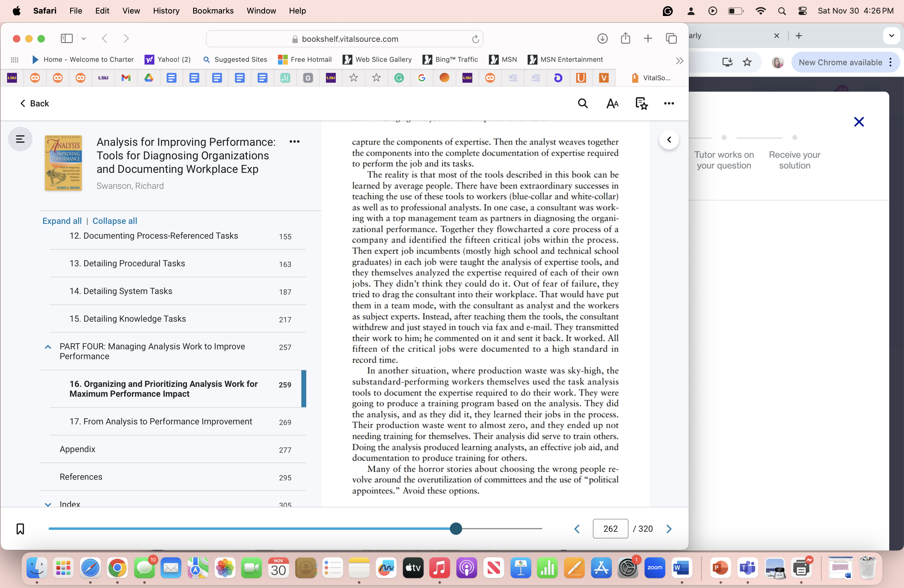This screenshot has height=588, width=904.
Task: Click the page number input showing 262
Action: click(x=610, y=528)
